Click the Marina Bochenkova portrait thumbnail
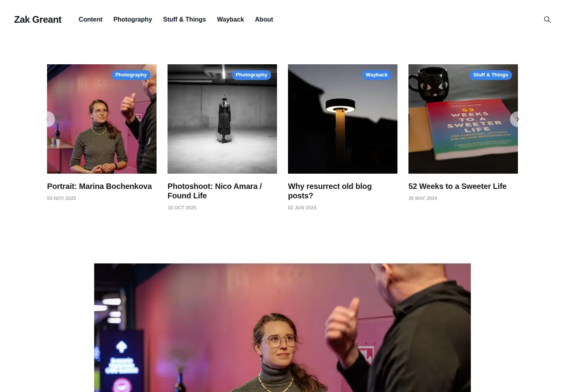 coord(102,119)
